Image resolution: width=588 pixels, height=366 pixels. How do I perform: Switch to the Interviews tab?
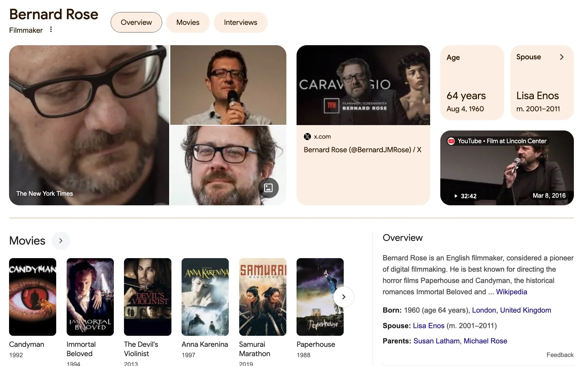pyautogui.click(x=240, y=22)
